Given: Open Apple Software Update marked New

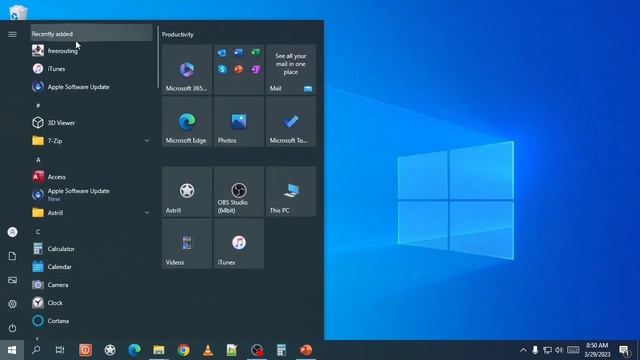Looking at the screenshot, I should point(92,194).
